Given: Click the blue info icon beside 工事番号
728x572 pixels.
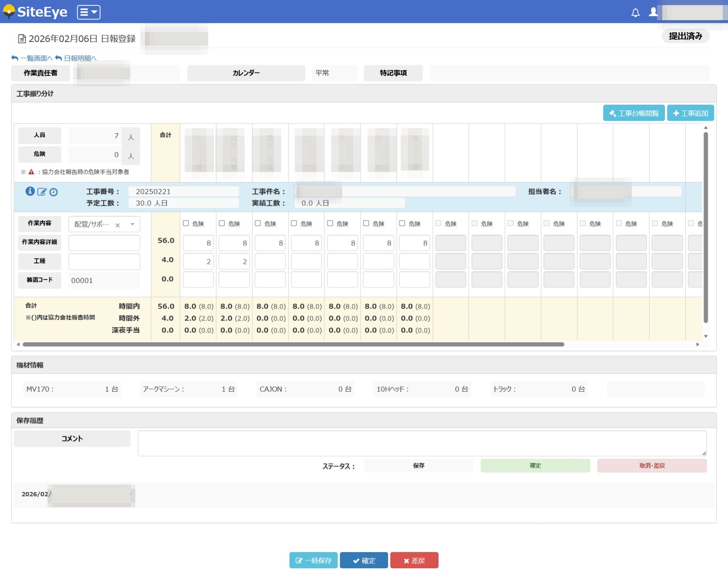Looking at the screenshot, I should [30, 191].
